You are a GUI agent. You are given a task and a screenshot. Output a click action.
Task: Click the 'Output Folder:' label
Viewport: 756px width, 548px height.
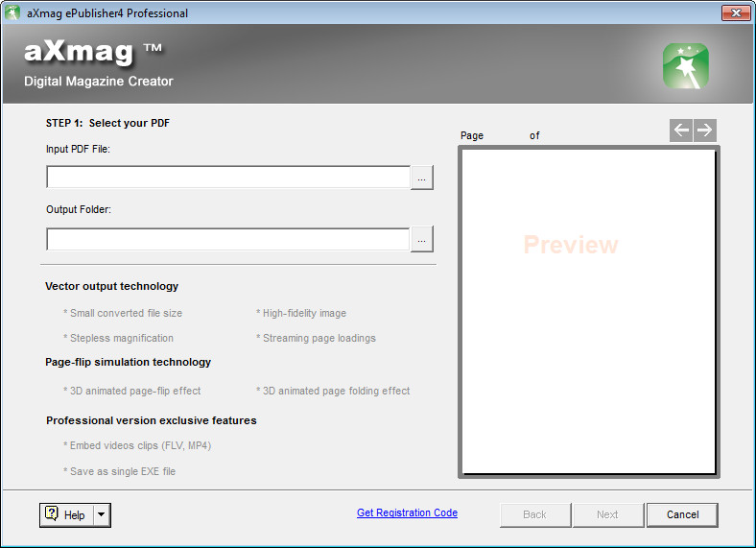tap(79, 209)
